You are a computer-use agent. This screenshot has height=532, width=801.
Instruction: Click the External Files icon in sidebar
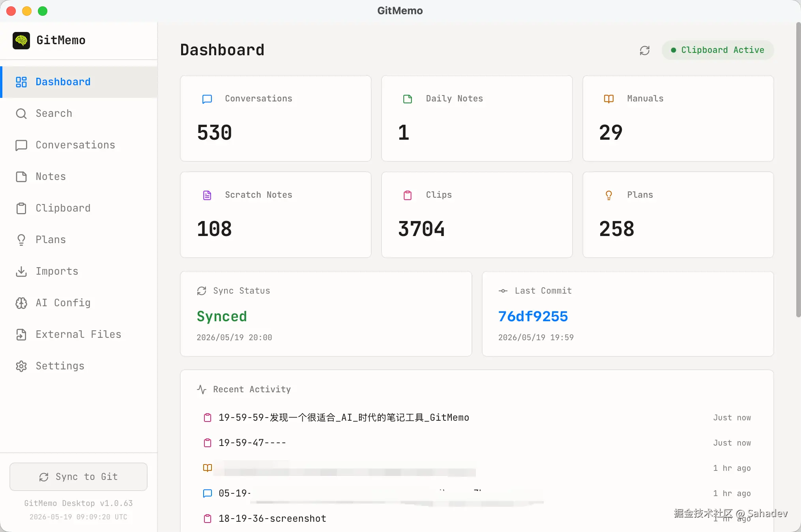coord(21,335)
